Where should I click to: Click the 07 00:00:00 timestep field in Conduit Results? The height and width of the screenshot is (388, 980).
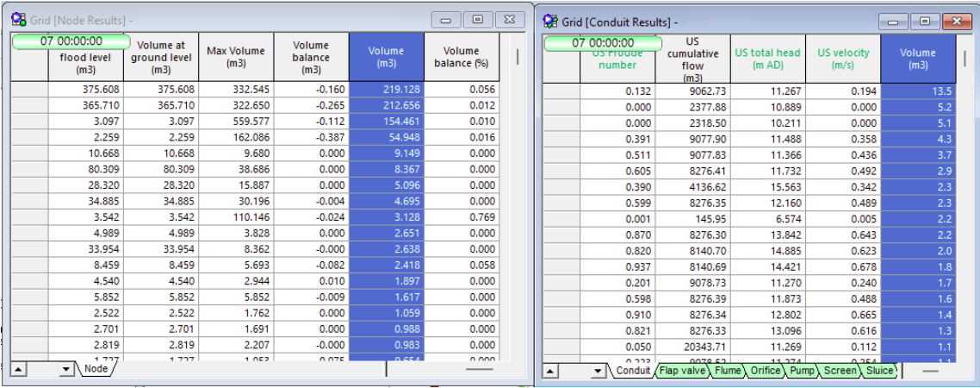[603, 43]
